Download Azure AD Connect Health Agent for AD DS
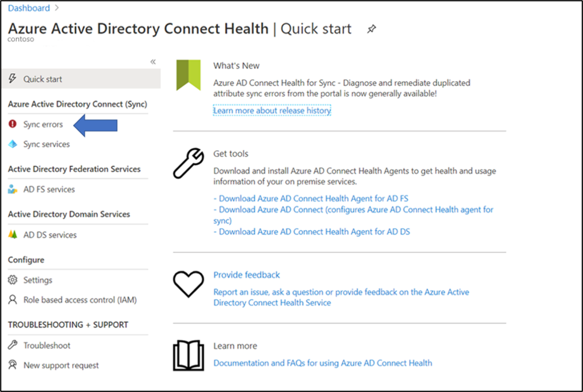 click(311, 232)
